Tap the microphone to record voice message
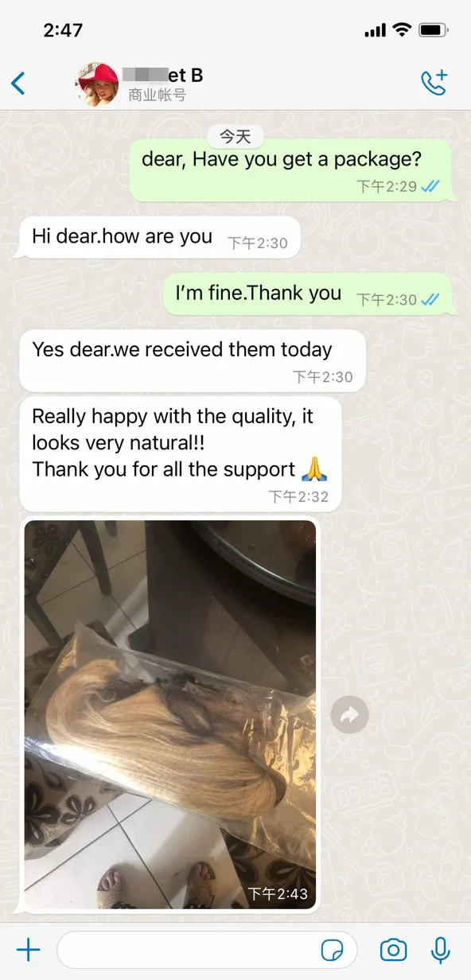The image size is (471, 980). click(x=440, y=950)
